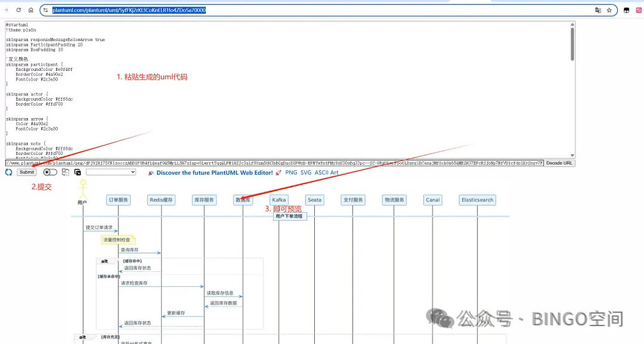Click the Elasticsearch participant box
Image resolution: width=644 pixels, height=344 pixels.
[477, 200]
